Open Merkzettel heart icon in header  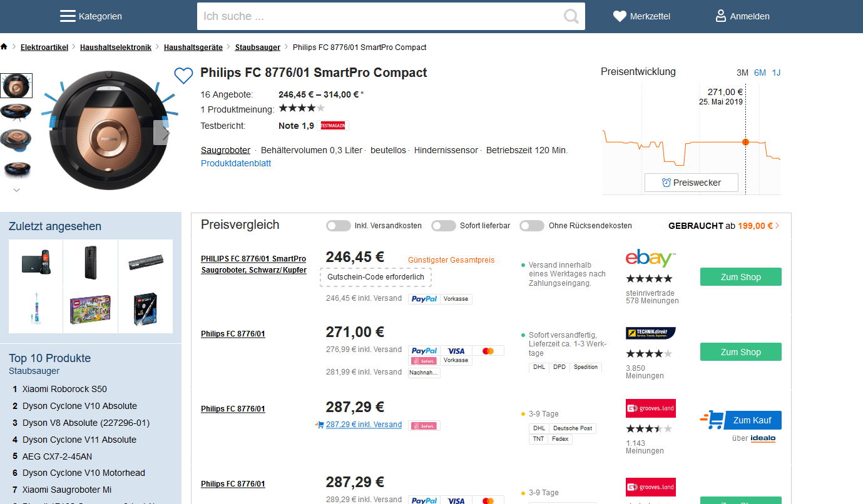tap(620, 16)
